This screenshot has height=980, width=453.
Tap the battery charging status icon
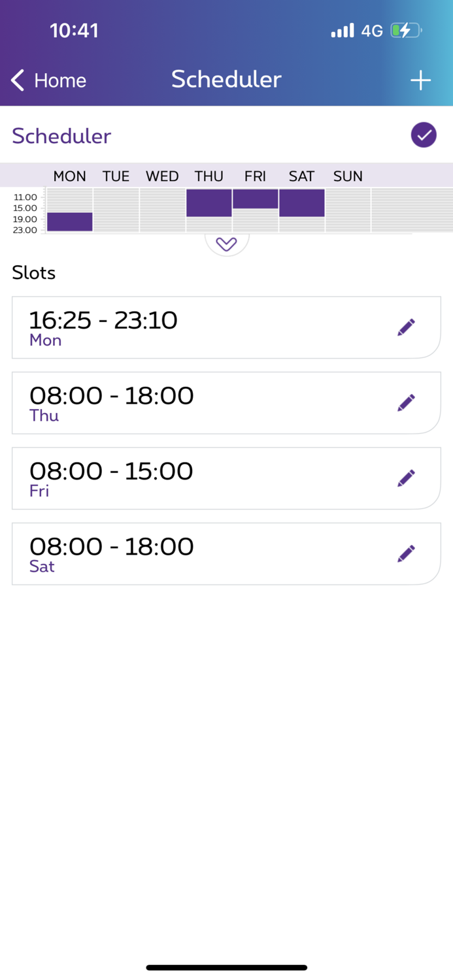tap(405, 30)
